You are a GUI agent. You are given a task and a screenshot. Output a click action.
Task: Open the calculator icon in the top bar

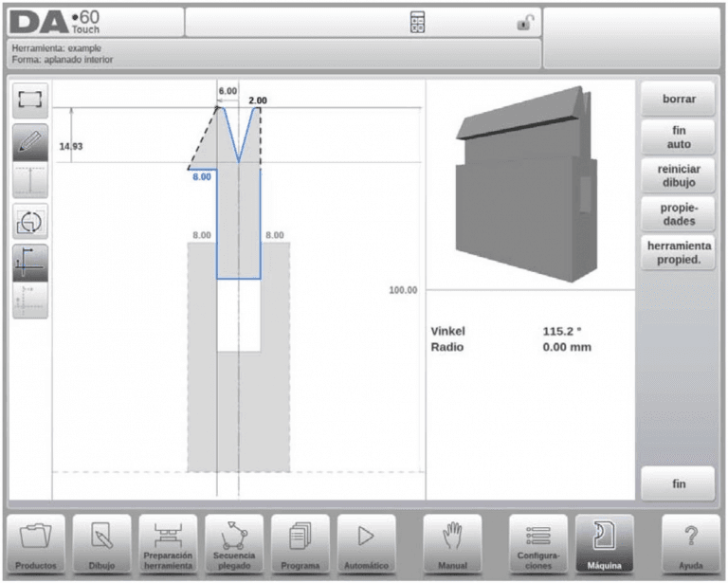tap(417, 22)
